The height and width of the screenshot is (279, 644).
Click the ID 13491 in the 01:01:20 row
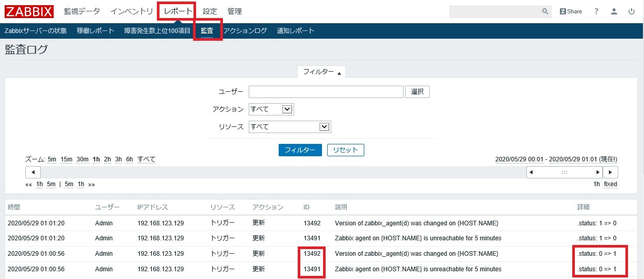(x=312, y=238)
